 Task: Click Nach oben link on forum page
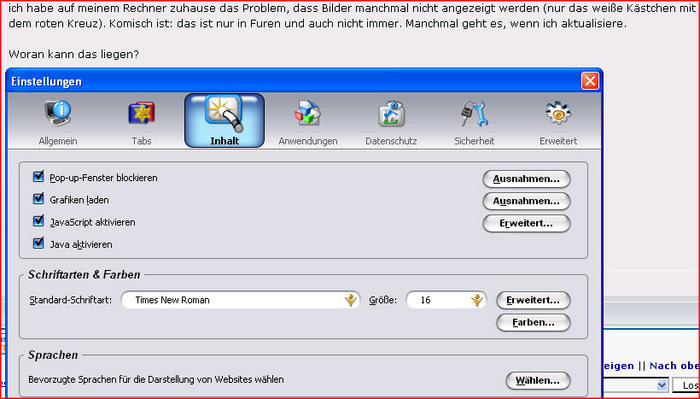tap(675, 366)
